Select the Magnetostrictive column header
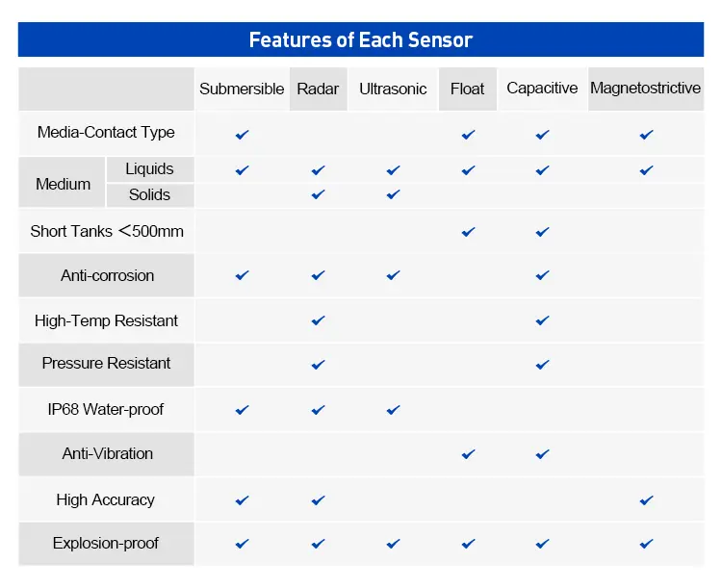The image size is (722, 588). [645, 89]
